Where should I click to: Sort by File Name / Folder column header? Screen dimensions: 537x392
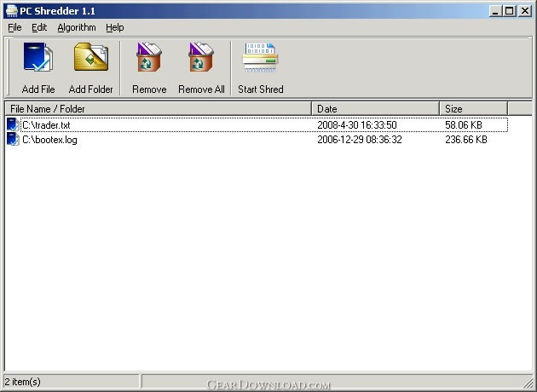point(159,108)
